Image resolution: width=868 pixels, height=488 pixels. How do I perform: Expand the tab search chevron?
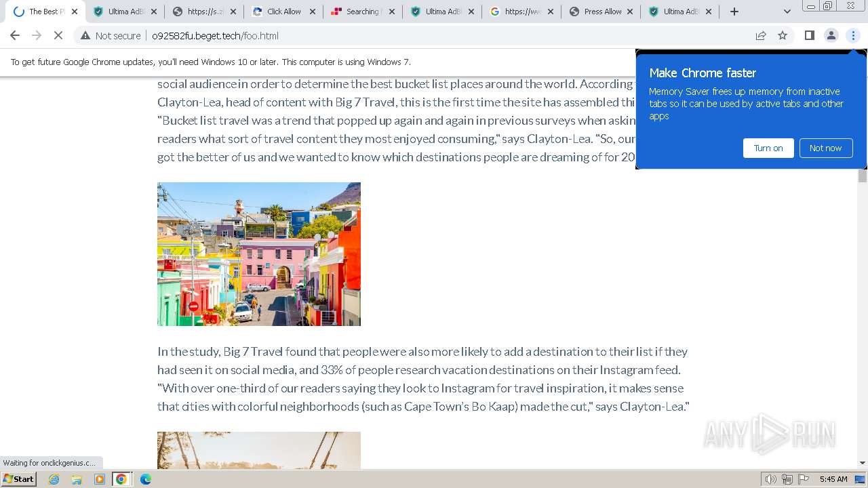(787, 12)
